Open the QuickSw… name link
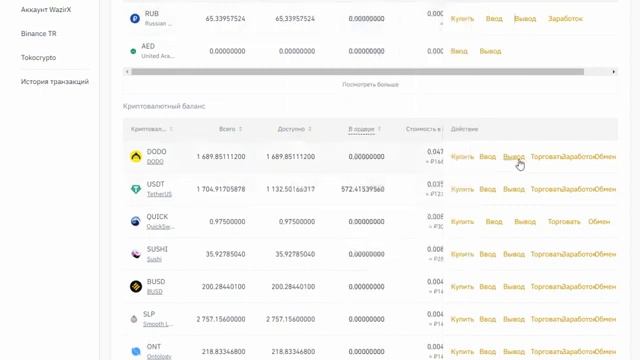This screenshot has width=640, height=360. 160,227
